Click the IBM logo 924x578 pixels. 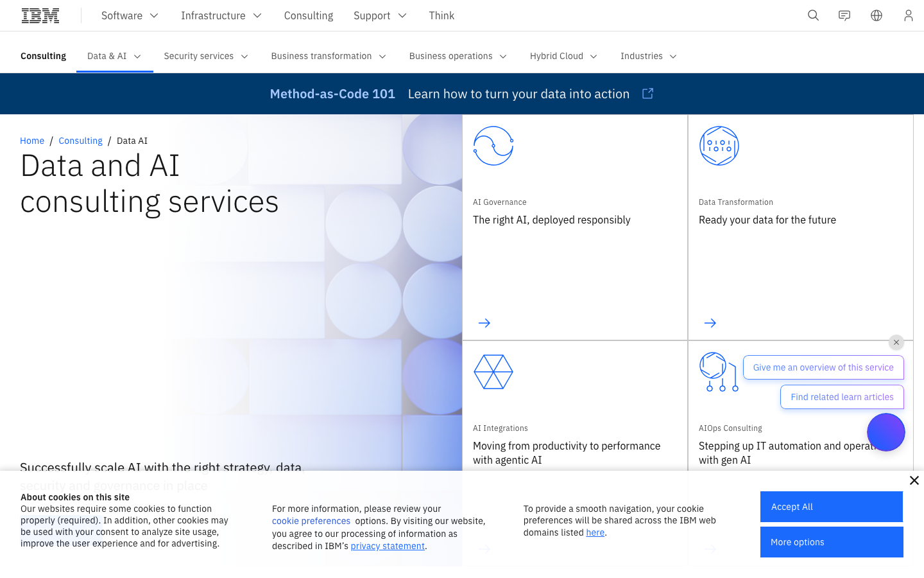point(40,15)
